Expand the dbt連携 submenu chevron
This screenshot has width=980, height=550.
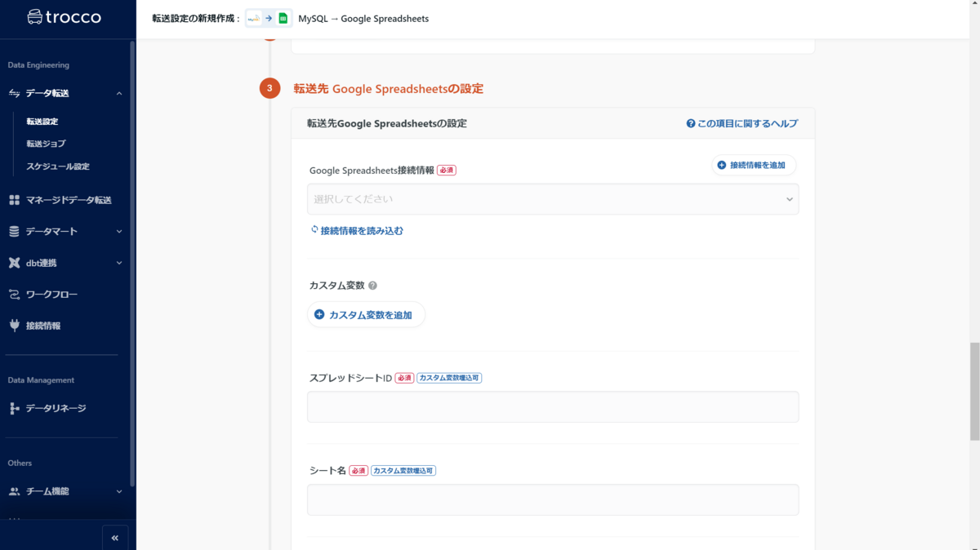pyautogui.click(x=119, y=263)
